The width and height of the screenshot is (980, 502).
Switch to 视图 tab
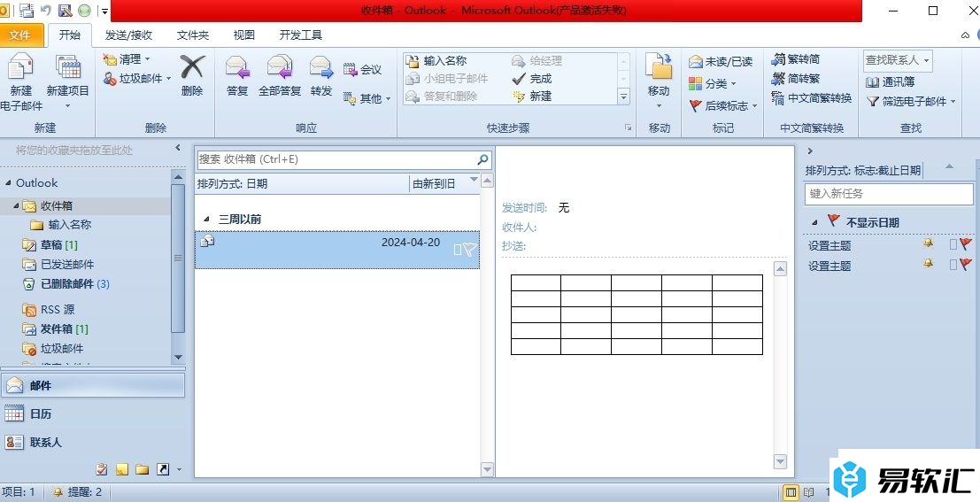coord(243,35)
